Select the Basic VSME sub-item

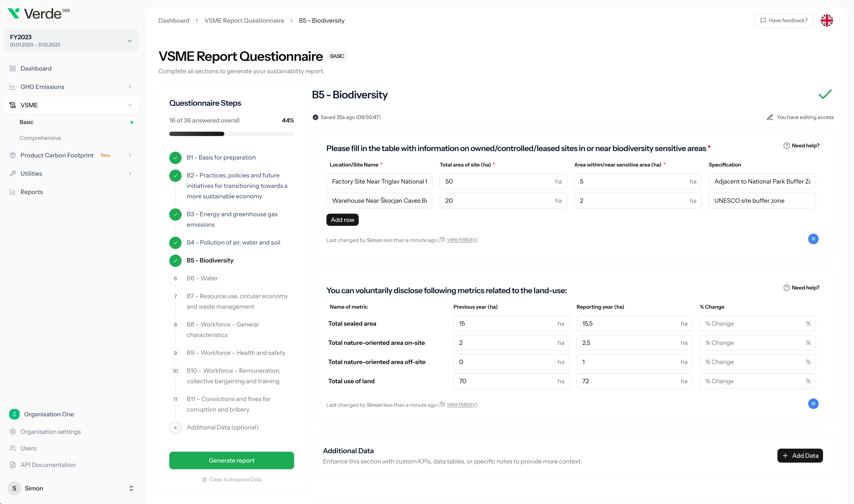click(26, 122)
